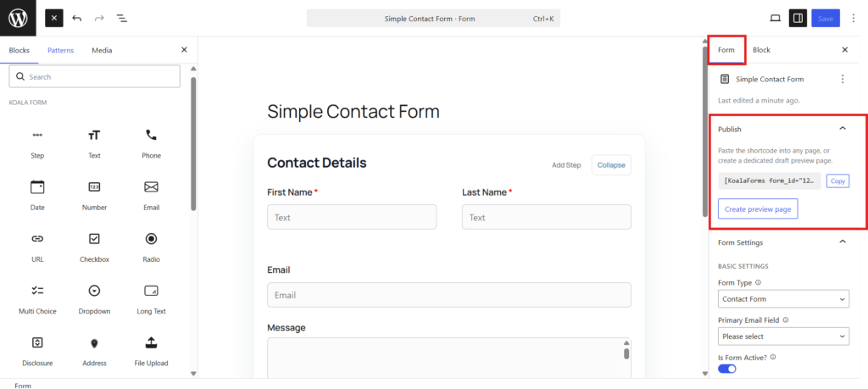Add a Checkbox field block

(94, 247)
